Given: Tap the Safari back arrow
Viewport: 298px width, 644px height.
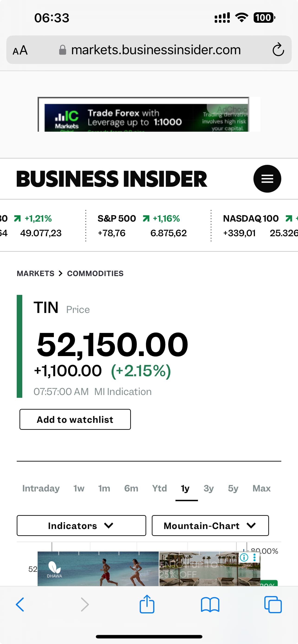Looking at the screenshot, I should click(20, 605).
